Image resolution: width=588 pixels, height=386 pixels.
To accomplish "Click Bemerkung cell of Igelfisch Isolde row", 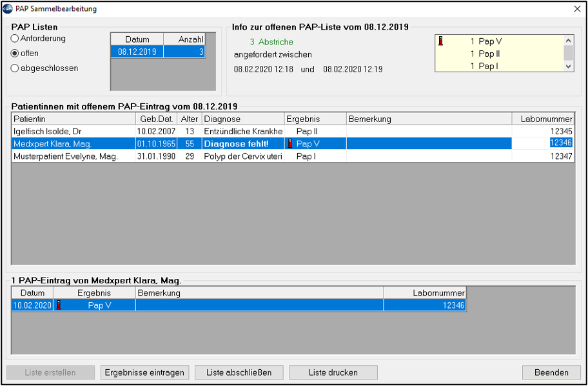I will coord(429,132).
